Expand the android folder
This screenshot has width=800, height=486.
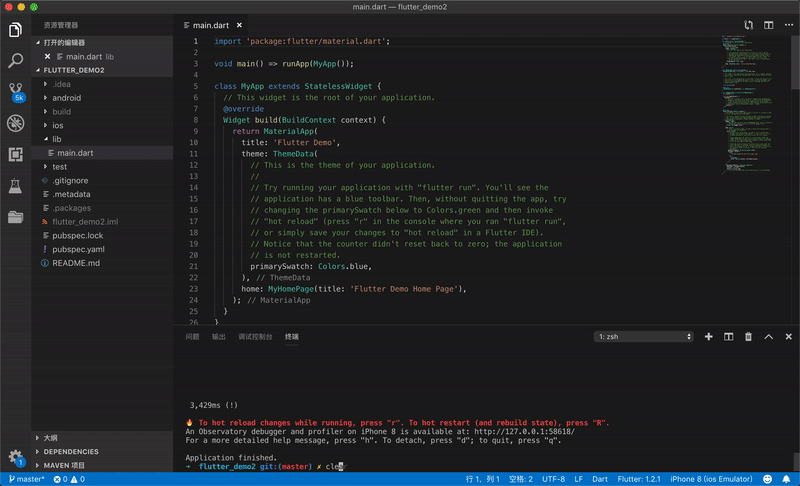click(66, 98)
